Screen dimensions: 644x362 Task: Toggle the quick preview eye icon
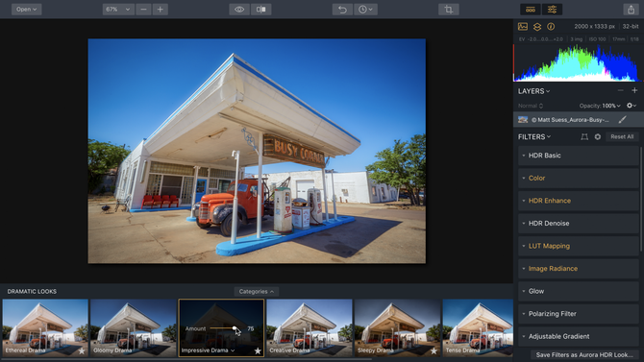[239, 10]
